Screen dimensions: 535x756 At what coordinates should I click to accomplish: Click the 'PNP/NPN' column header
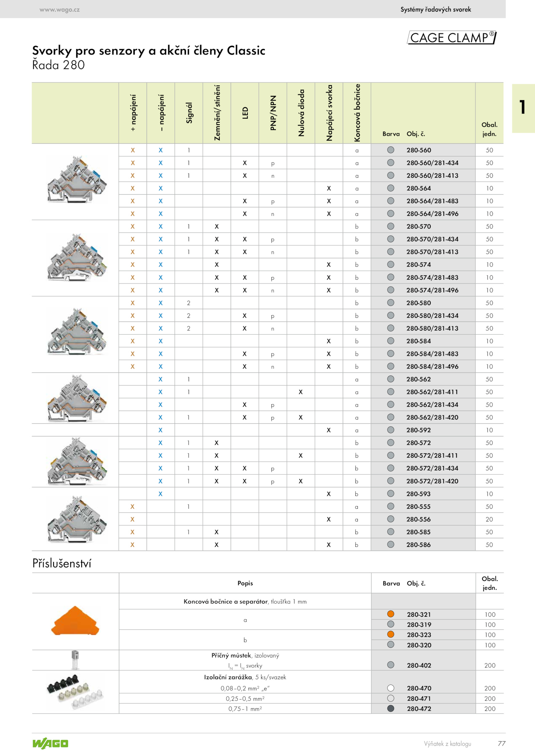(x=274, y=113)
